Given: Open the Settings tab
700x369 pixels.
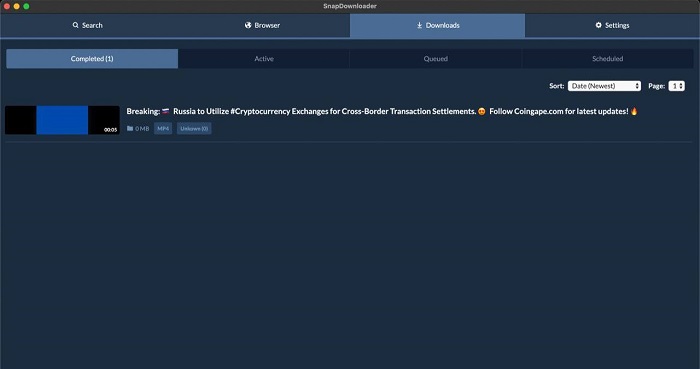Looking at the screenshot, I should (612, 25).
